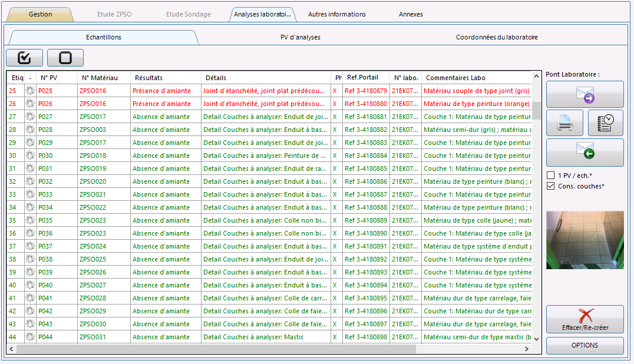The width and height of the screenshot is (634, 364).
Task: Click gear icon in row P032
Action: click(30, 181)
